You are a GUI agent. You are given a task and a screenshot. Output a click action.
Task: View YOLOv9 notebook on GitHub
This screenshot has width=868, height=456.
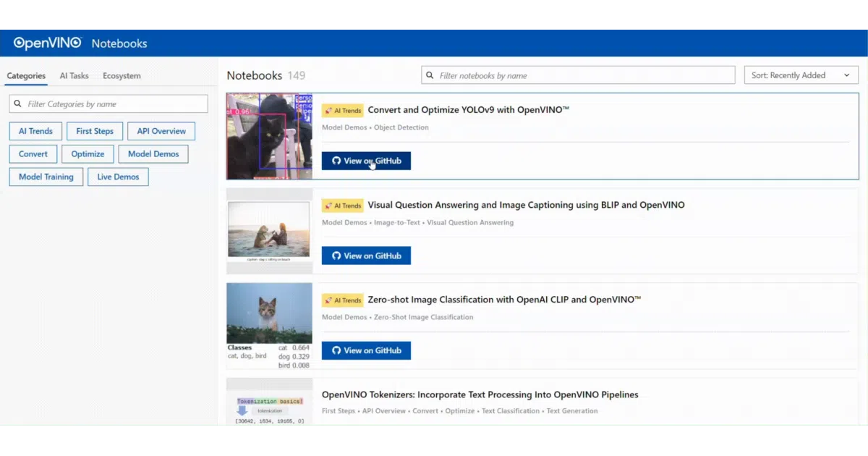click(366, 161)
